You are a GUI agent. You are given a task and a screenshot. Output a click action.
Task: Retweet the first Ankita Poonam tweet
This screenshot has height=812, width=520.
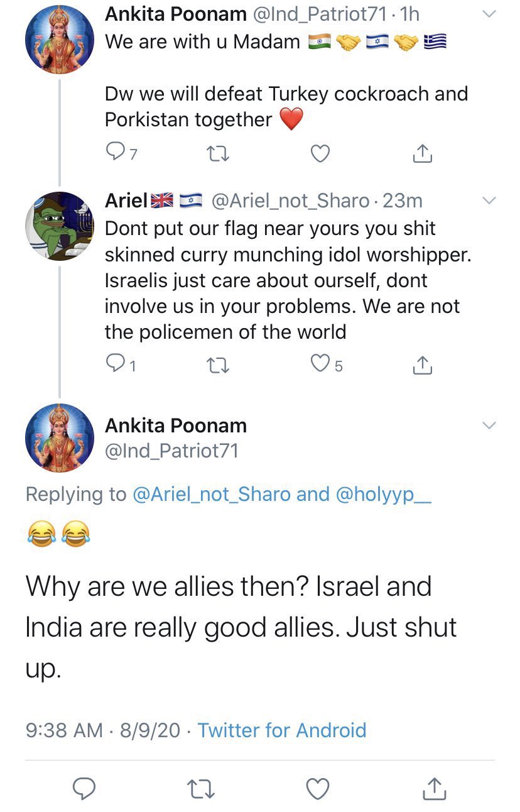pos(217,153)
